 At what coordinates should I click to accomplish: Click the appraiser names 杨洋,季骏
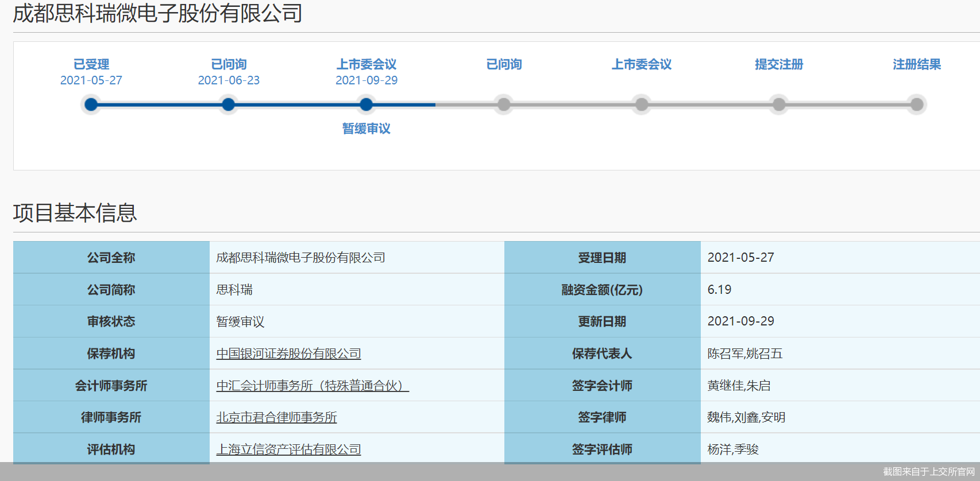tap(733, 449)
